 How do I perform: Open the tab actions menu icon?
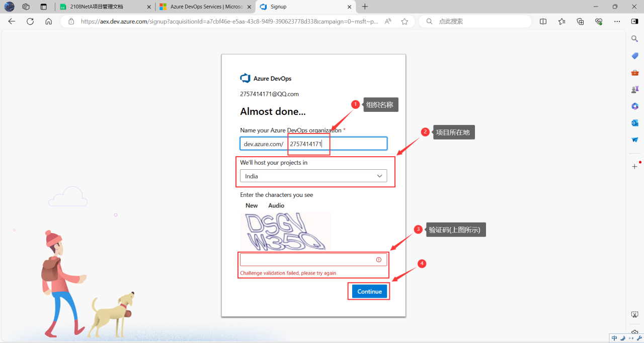tap(43, 7)
